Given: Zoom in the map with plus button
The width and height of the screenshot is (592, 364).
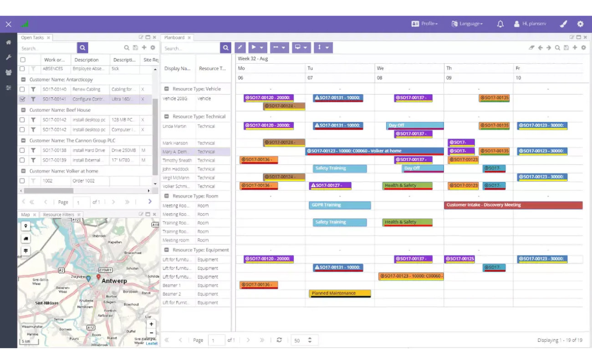Looking at the screenshot, I should 151,324.
